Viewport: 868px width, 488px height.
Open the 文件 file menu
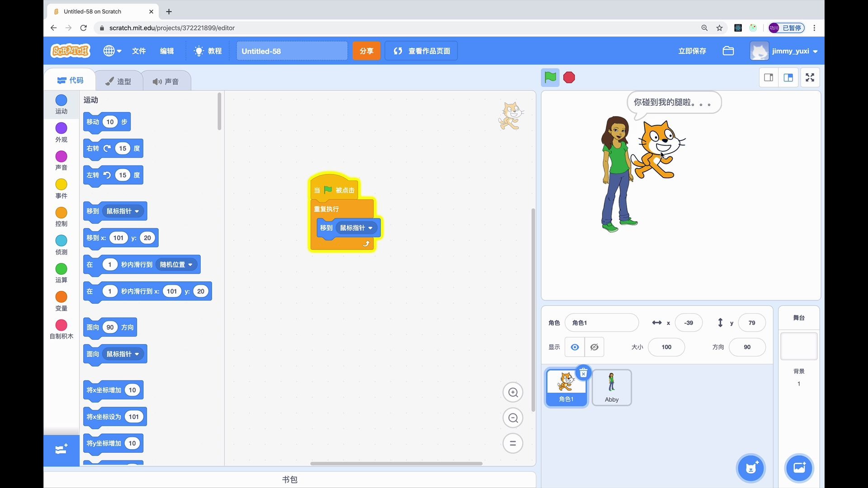(139, 51)
